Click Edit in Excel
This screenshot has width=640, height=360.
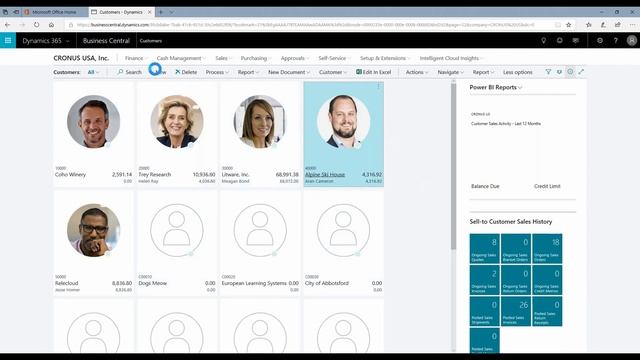[x=373, y=72]
